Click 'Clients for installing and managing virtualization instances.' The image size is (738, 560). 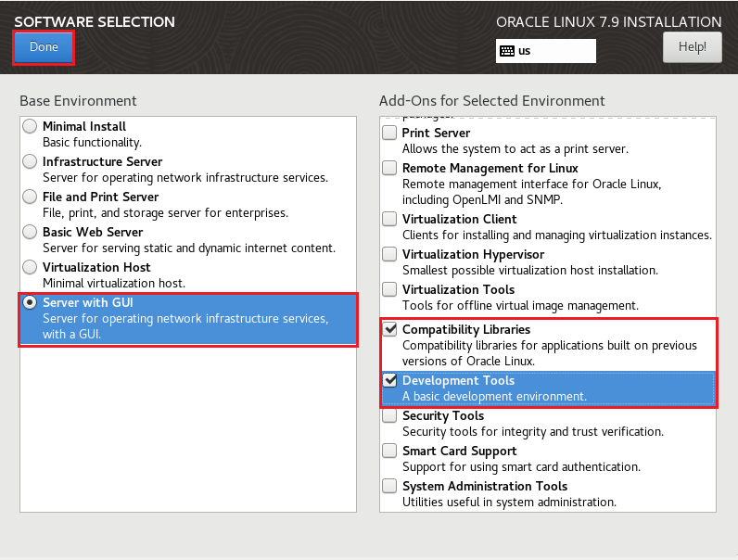click(557, 235)
